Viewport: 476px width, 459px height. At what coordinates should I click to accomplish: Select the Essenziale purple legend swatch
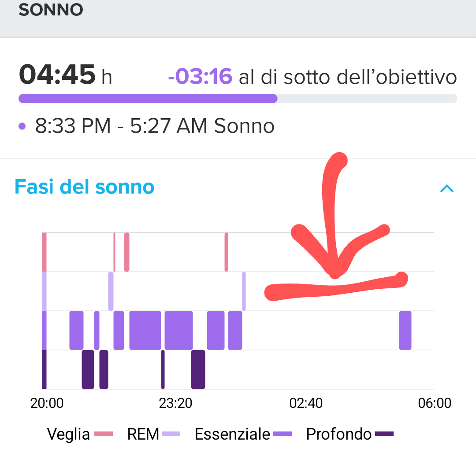click(x=283, y=434)
